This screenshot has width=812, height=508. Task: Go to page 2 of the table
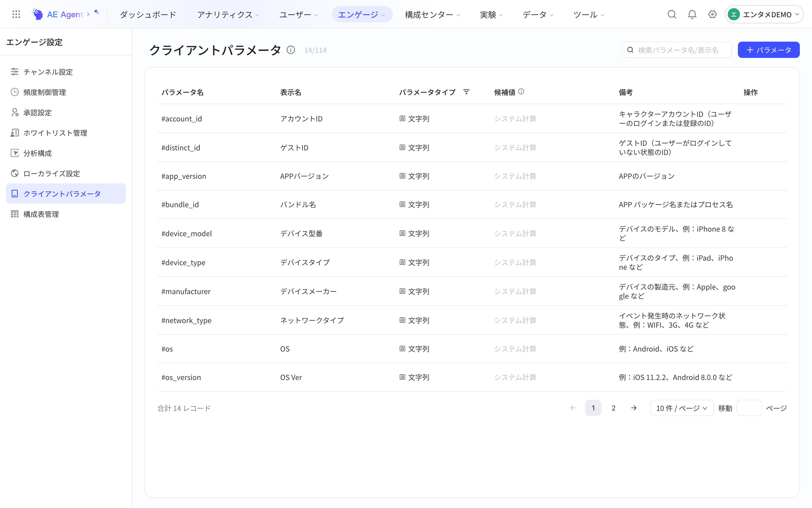[x=613, y=408]
